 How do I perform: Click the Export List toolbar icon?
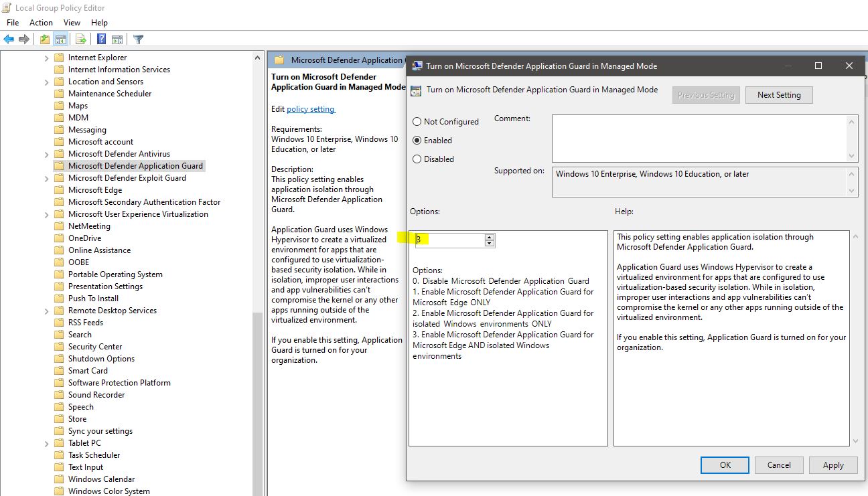80,39
